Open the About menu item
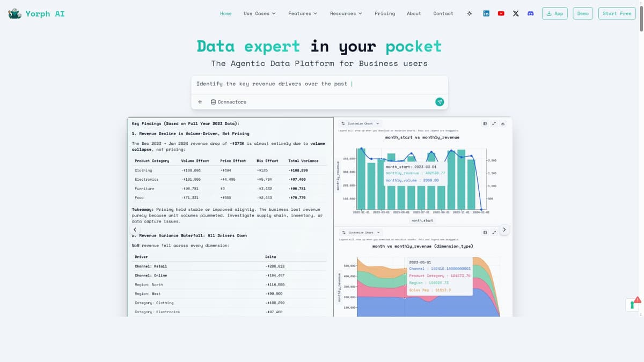 414,13
